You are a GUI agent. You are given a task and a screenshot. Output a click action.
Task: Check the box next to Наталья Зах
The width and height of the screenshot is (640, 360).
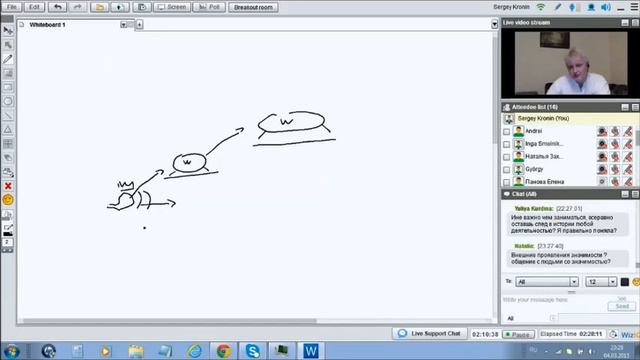coord(507,157)
